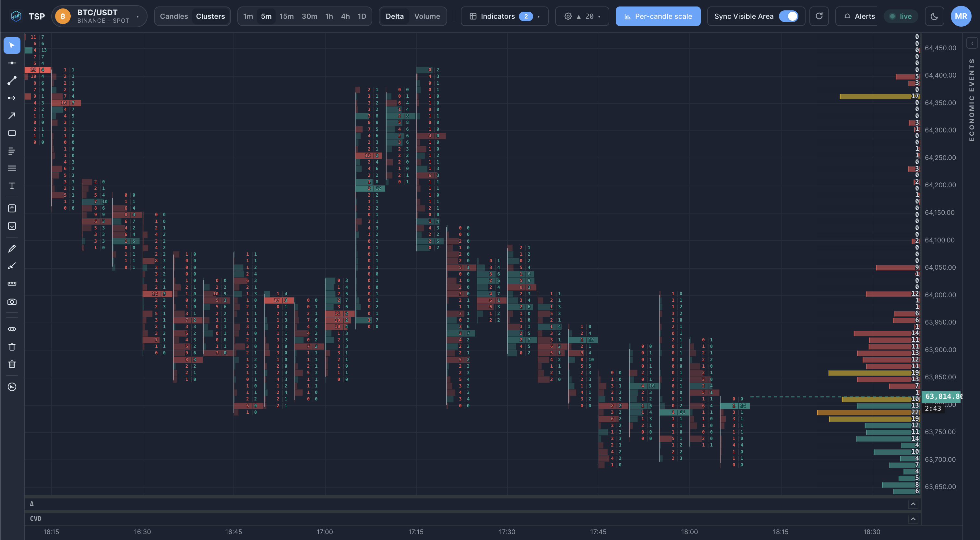
Task: Select the 1h timeframe
Action: [329, 16]
